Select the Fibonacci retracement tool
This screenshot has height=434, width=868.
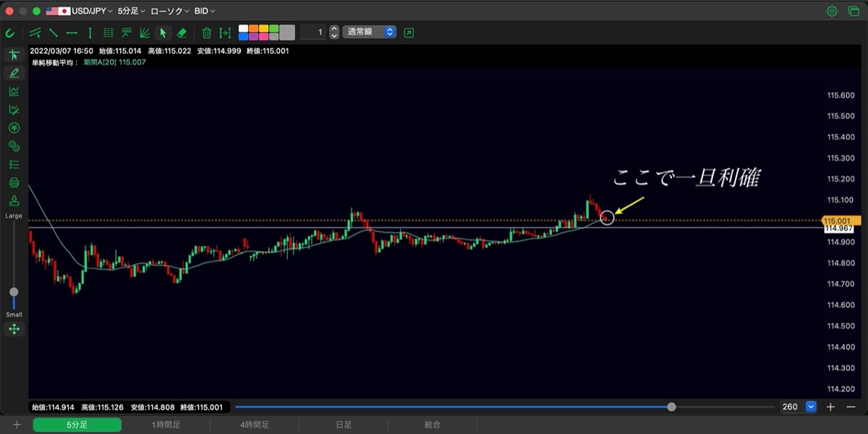[x=127, y=33]
